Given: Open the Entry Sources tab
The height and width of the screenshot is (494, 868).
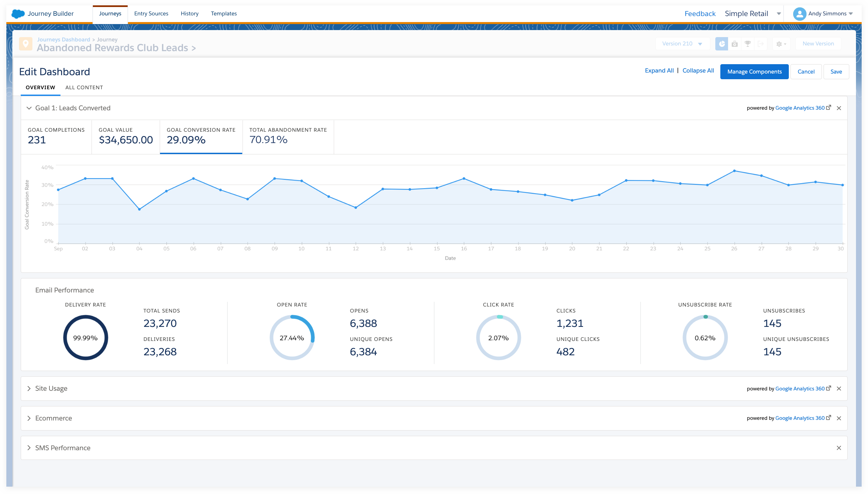Looking at the screenshot, I should click(151, 14).
